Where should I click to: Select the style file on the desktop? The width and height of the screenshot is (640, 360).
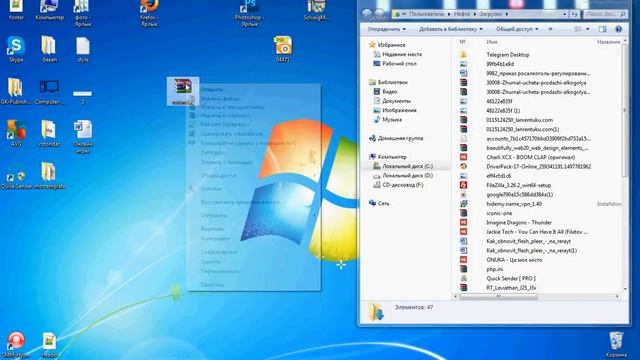(82, 49)
